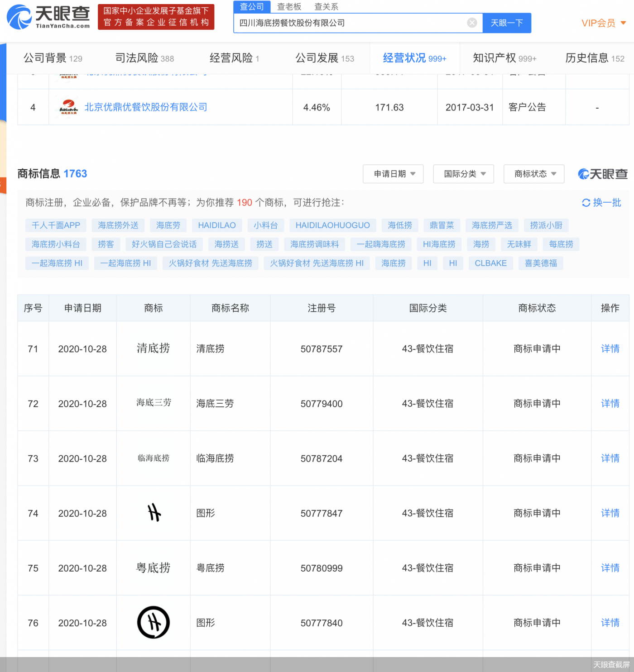Screen dimensions: 634x672
Task: Clear the search box via the X icon
Action: pyautogui.click(x=472, y=23)
